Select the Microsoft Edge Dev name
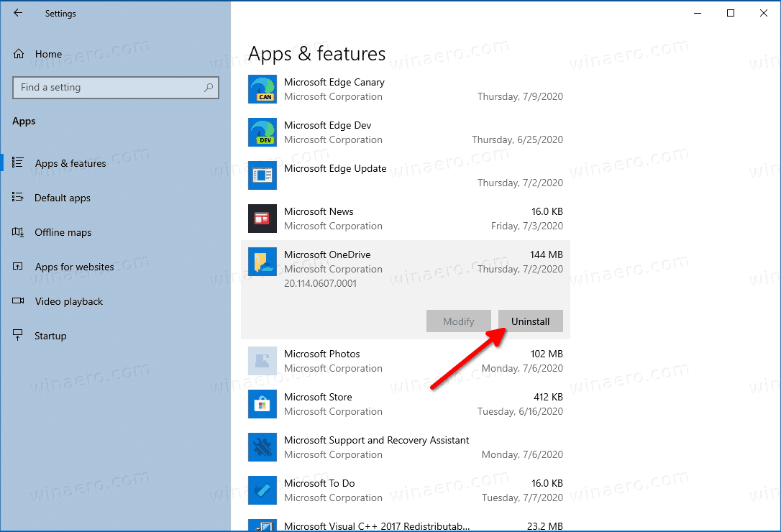The width and height of the screenshot is (781, 532). (x=328, y=126)
